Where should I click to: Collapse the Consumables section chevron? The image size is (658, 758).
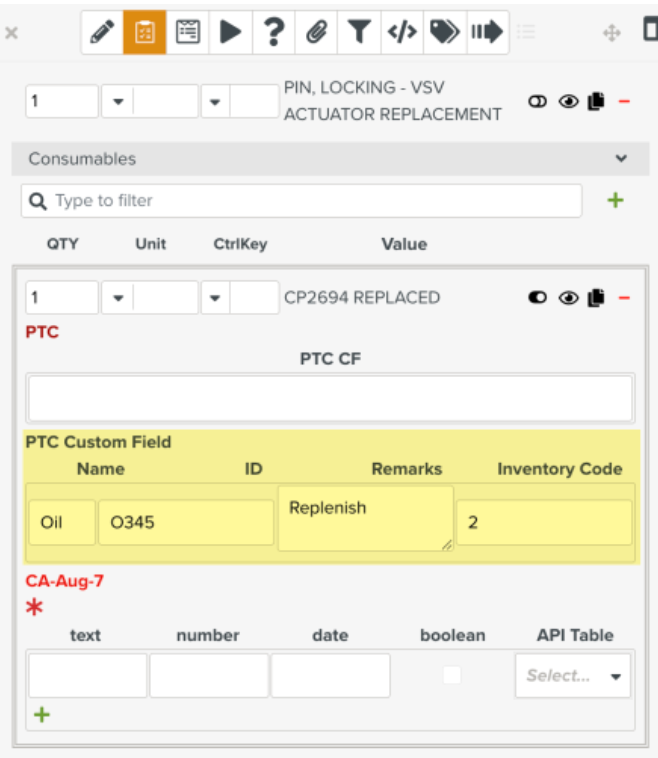(621, 159)
